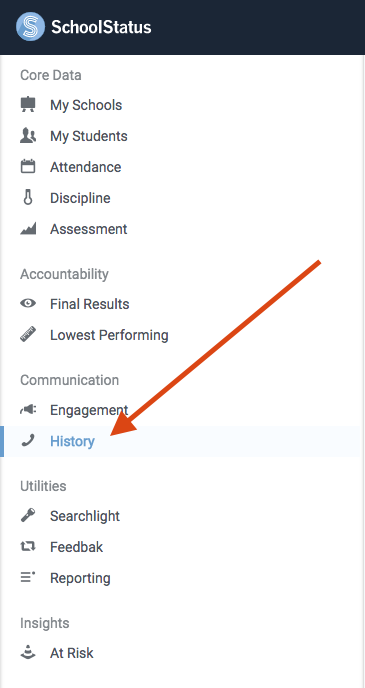Open the Engagement page

(89, 411)
